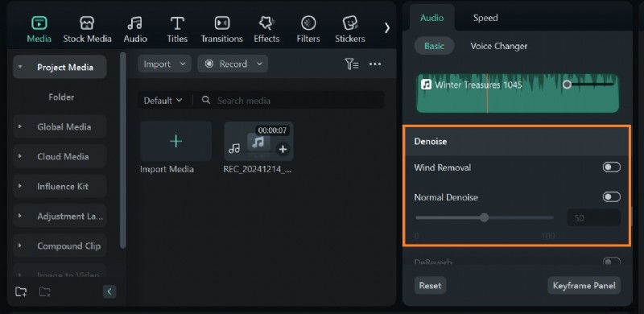
Task: Click the Wind Removal label
Action: 442,167
